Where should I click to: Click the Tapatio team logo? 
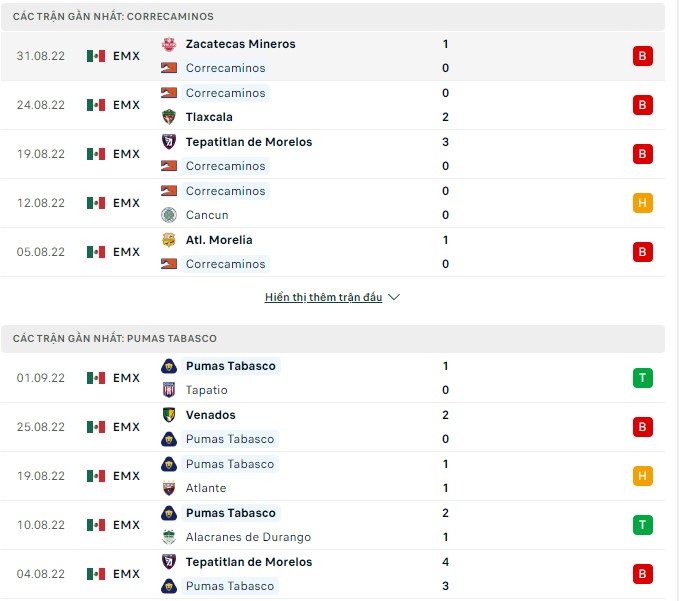pyautogui.click(x=168, y=390)
